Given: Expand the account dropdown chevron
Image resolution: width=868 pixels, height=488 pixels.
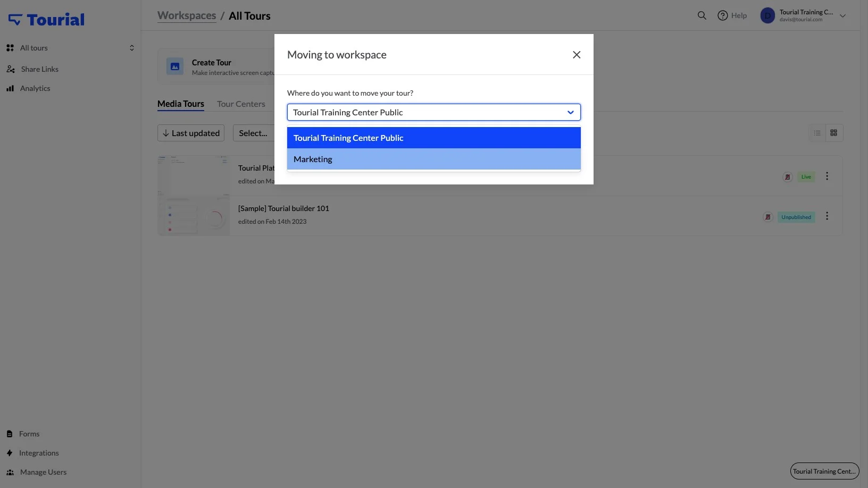Looking at the screenshot, I should [x=842, y=15].
